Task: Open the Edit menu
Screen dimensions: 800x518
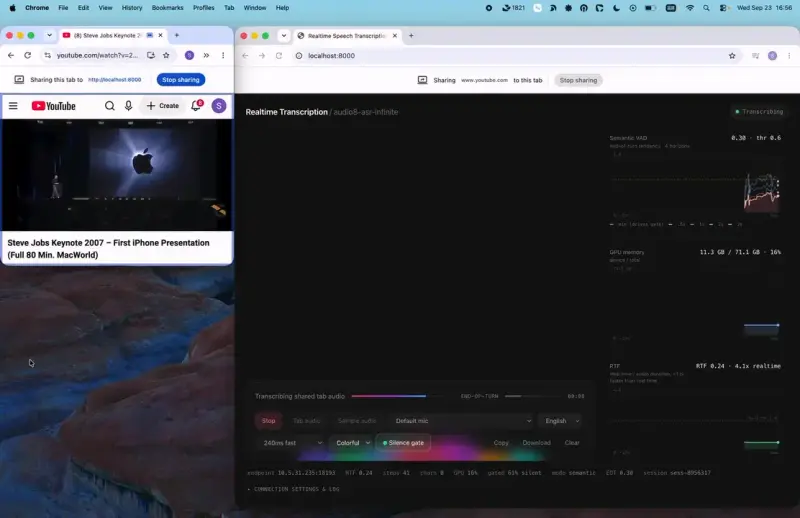Action: 83,8
